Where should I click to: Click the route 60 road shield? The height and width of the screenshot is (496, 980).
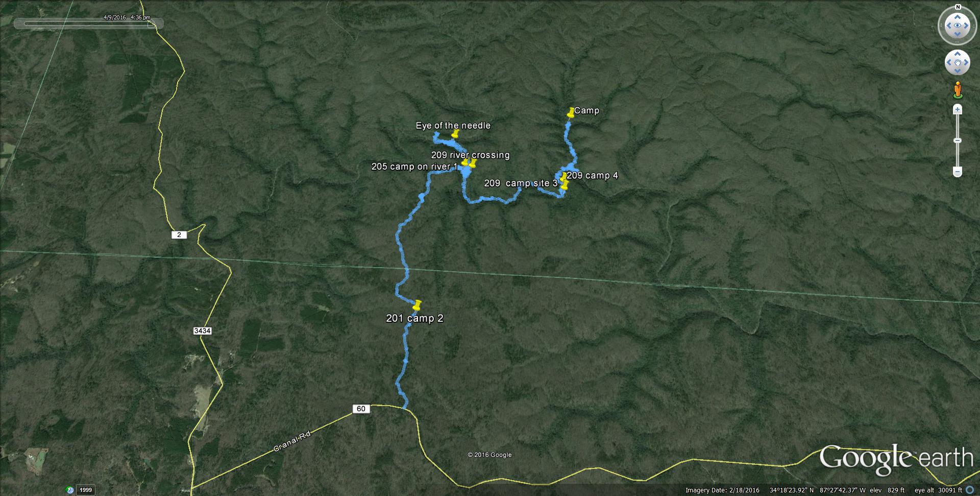tap(361, 409)
